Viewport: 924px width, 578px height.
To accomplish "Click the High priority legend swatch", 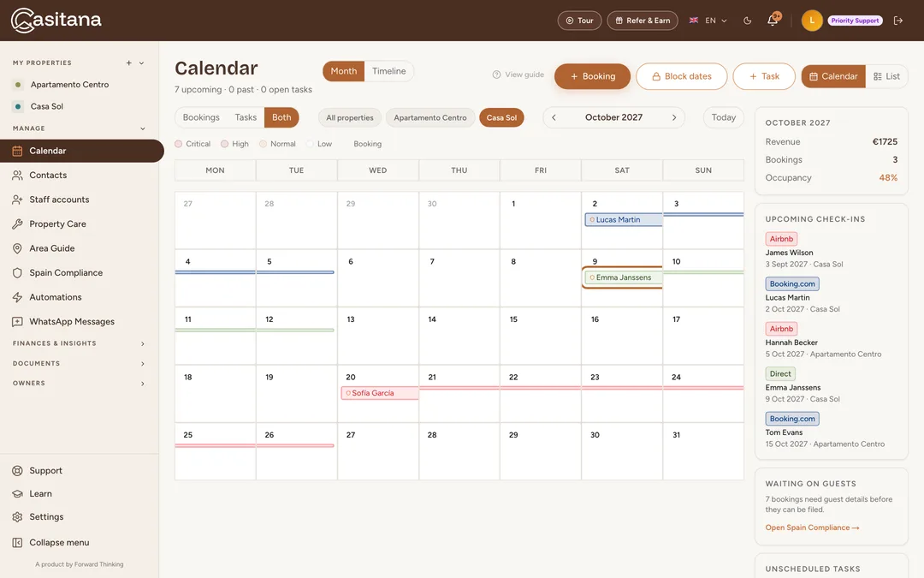I will point(224,144).
